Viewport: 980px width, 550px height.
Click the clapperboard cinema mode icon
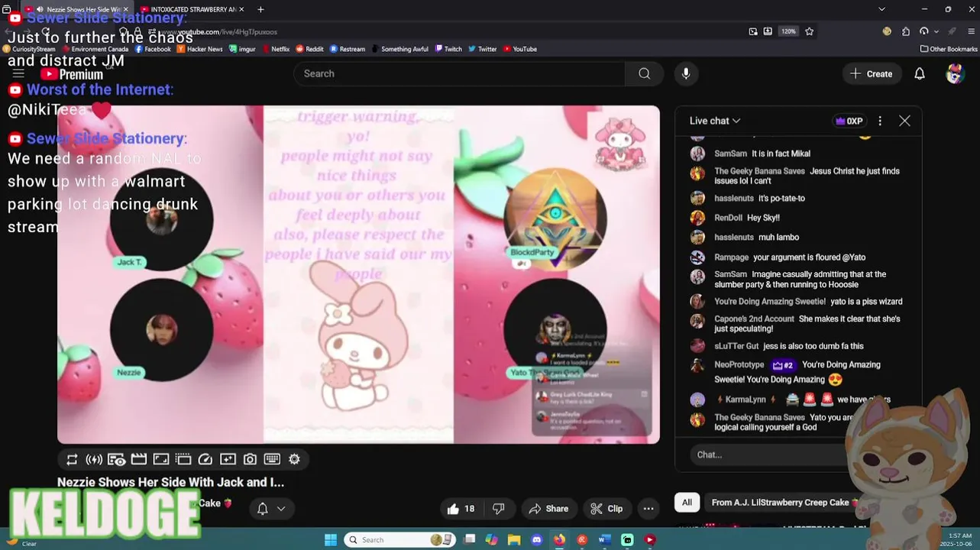point(138,459)
